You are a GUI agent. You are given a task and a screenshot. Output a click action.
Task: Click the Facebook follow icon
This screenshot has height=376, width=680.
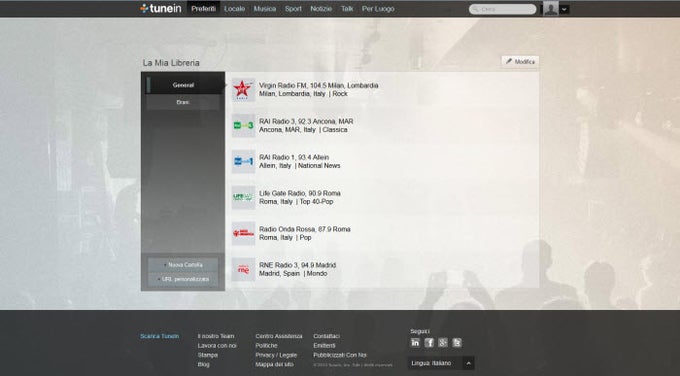tap(429, 343)
